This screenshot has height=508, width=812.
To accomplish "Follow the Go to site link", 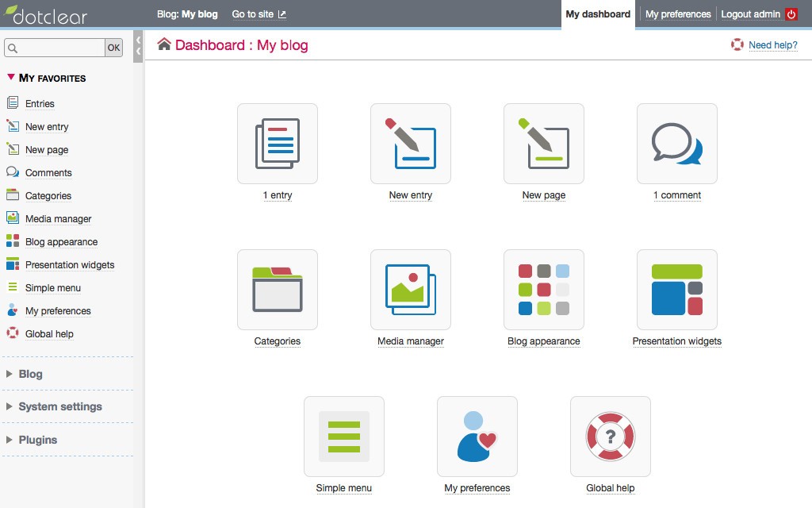I will [259, 14].
